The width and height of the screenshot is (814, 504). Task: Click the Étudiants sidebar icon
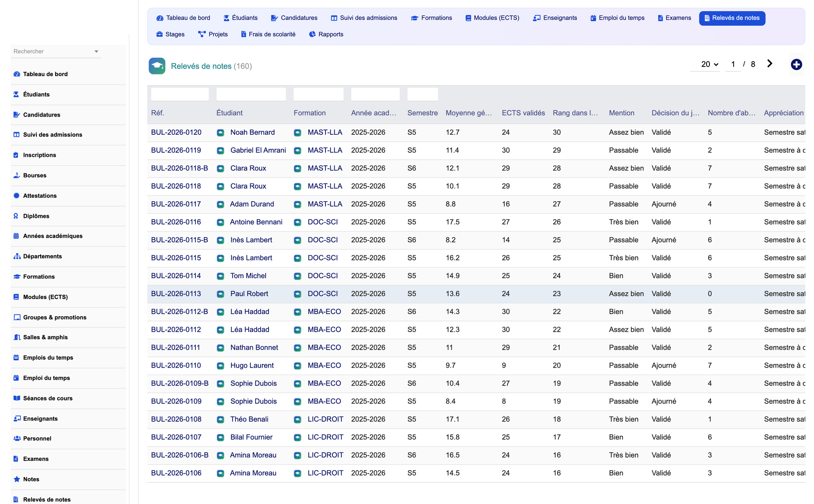click(17, 95)
